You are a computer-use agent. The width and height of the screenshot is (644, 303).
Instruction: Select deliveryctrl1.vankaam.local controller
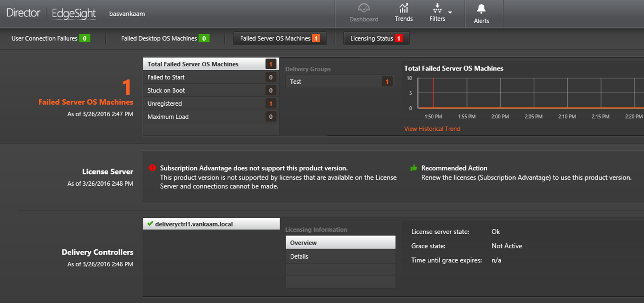(x=212, y=224)
